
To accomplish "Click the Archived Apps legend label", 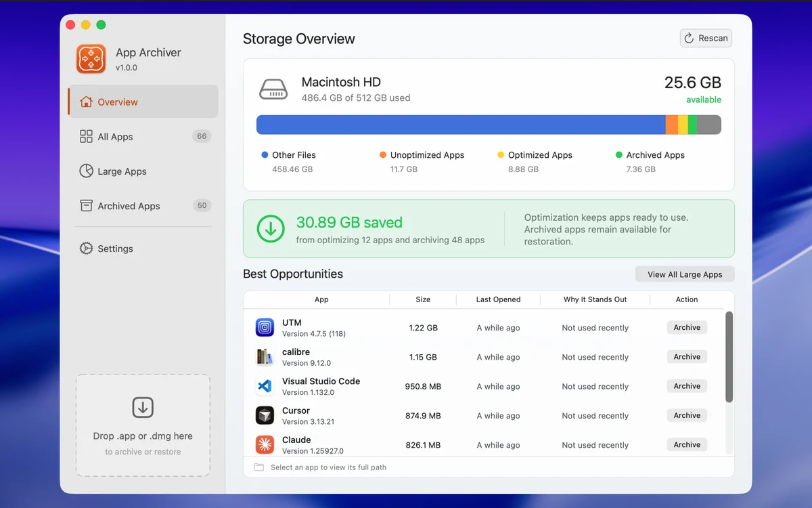I will pyautogui.click(x=655, y=155).
